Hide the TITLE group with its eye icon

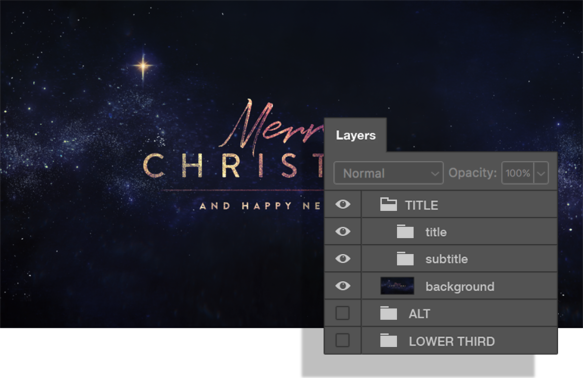click(343, 204)
